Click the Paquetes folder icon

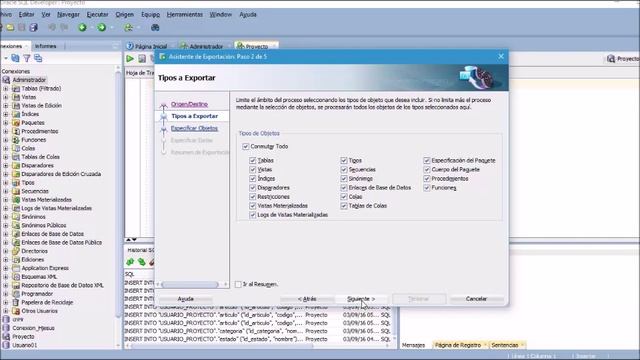tap(16, 122)
